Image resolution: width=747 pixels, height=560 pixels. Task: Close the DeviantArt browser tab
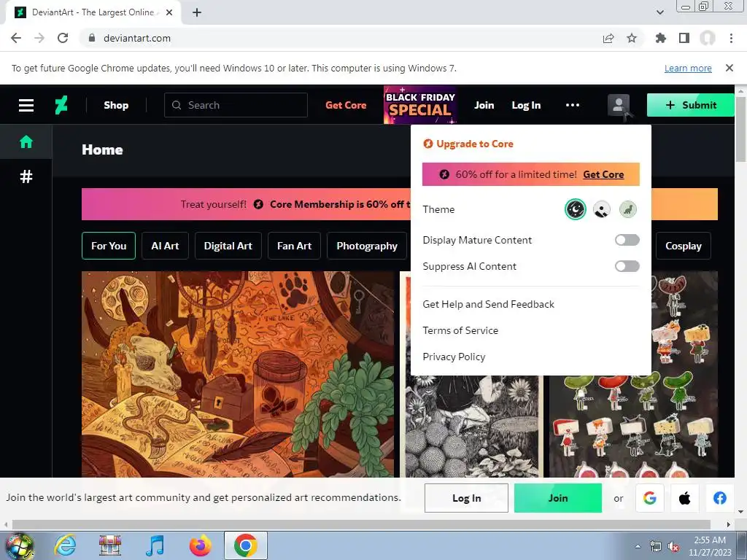point(169,12)
